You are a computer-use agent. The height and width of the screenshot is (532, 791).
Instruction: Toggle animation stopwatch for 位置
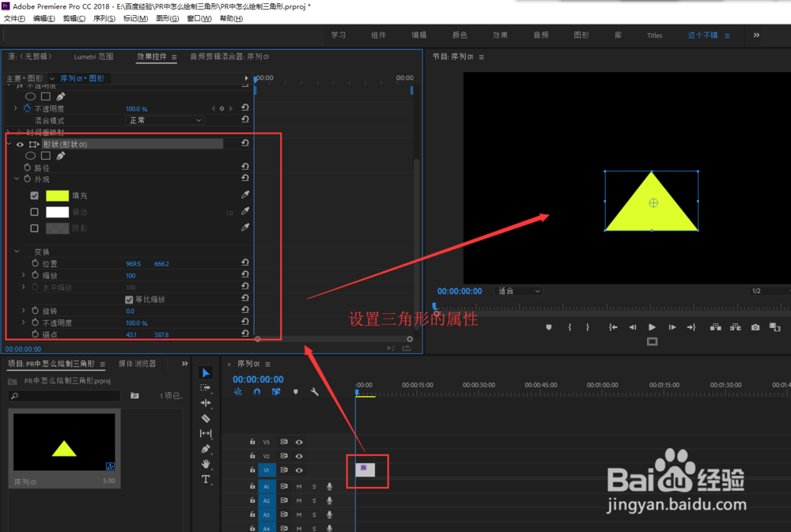(35, 263)
